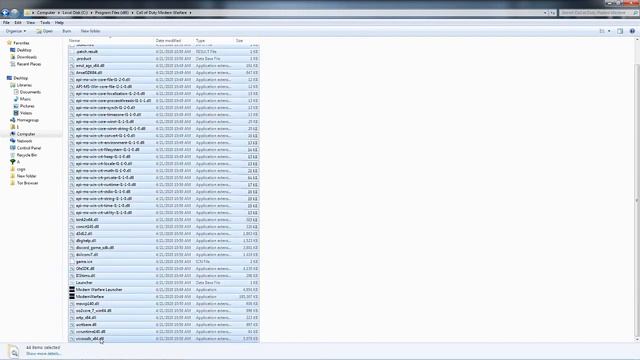Viewport: 640px width, 360px height.
Task: Click the ModernWarfare application icon
Action: pos(72,297)
